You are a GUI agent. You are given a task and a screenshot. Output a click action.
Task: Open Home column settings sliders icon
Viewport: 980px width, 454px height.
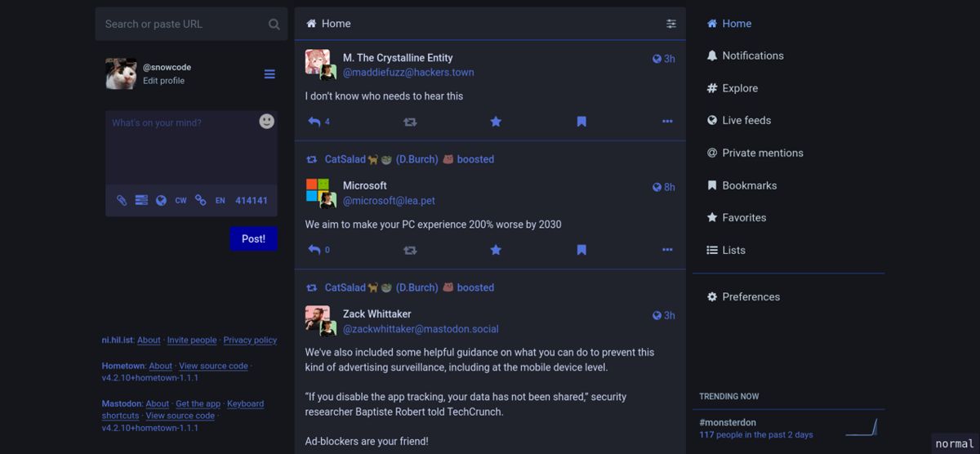[x=671, y=24]
